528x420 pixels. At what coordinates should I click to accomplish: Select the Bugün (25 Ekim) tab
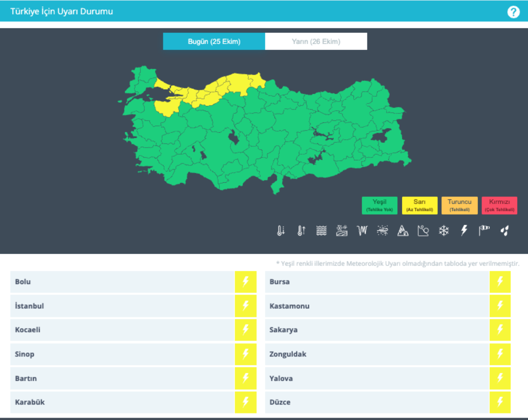[x=214, y=41]
